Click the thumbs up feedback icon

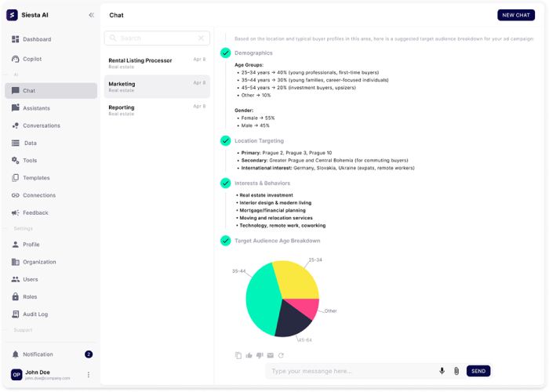(249, 355)
